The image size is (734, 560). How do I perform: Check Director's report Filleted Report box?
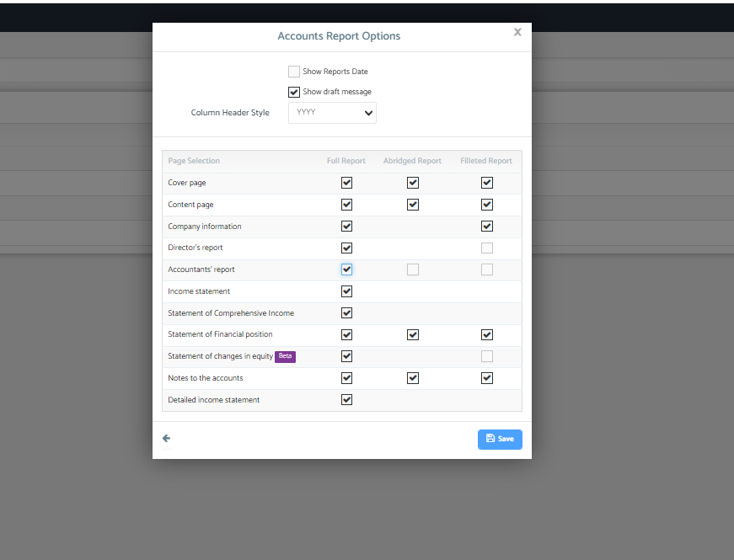click(x=487, y=248)
